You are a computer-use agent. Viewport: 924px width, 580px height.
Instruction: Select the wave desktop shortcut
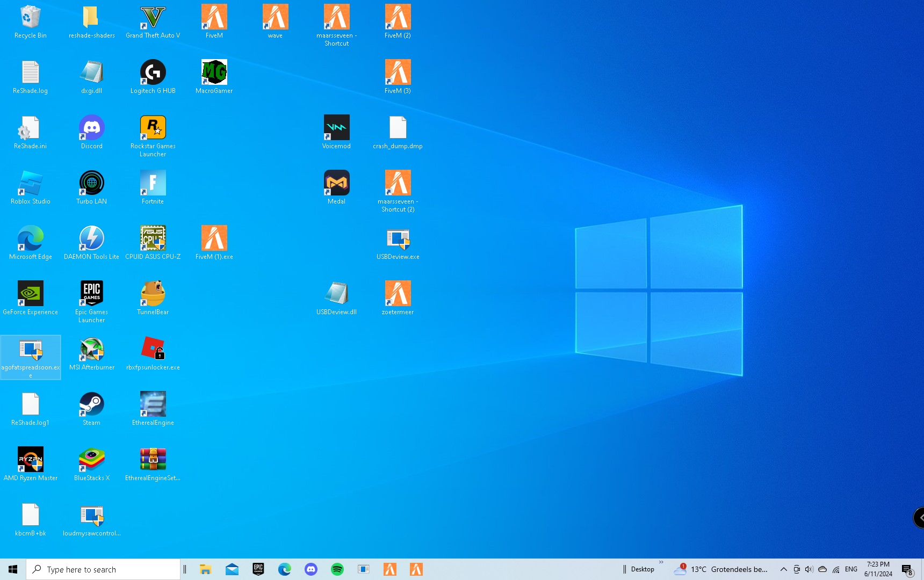(276, 21)
